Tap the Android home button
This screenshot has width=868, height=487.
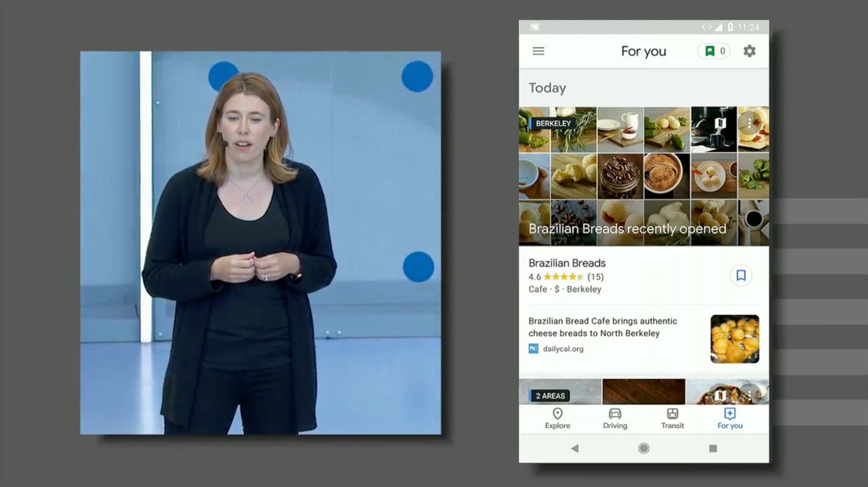pyautogui.click(x=644, y=449)
